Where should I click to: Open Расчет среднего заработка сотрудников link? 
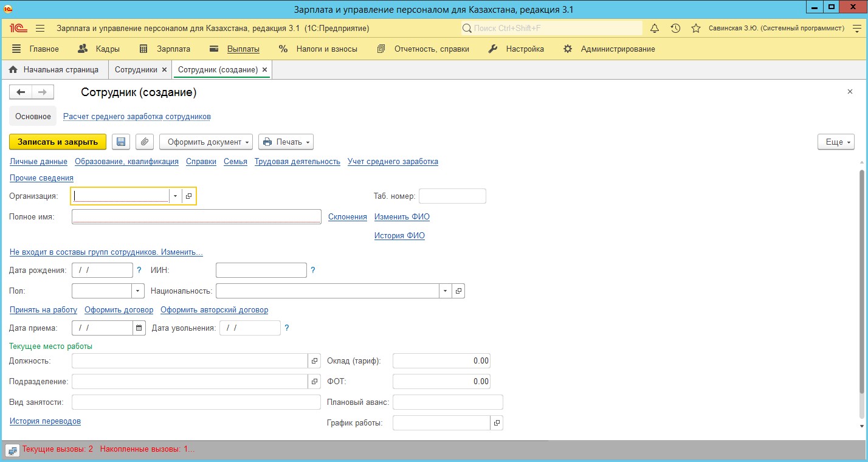point(137,116)
